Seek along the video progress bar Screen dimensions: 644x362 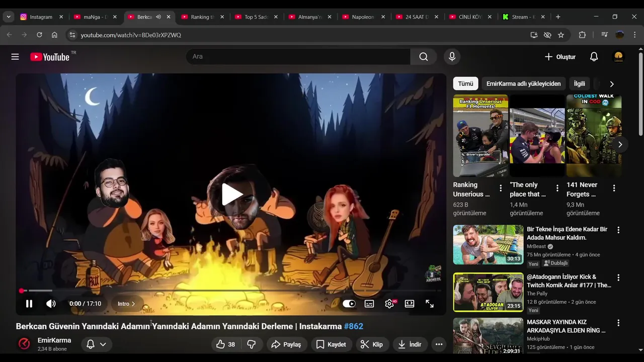[x=231, y=291]
